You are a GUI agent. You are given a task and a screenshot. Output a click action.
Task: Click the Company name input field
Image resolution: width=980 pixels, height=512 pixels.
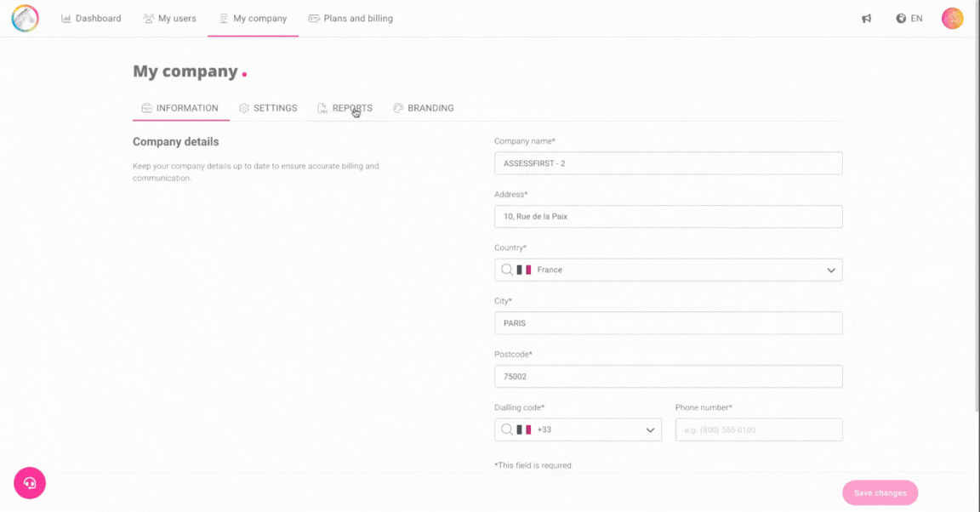click(668, 163)
